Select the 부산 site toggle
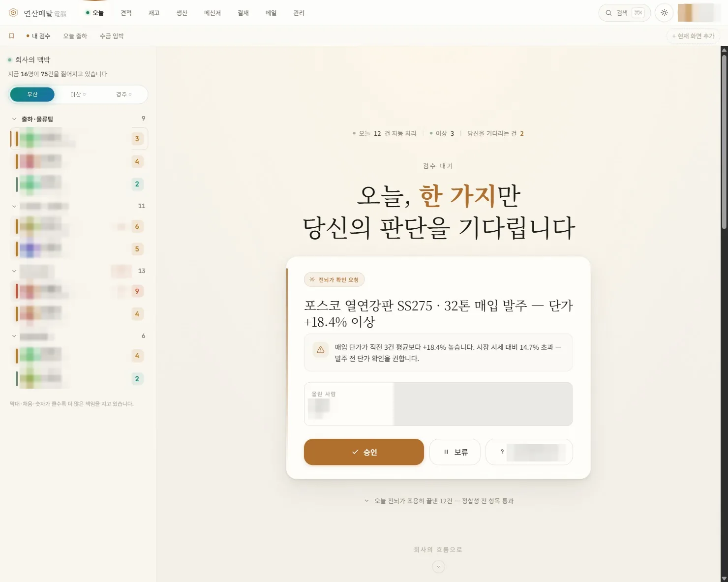 (x=32, y=94)
